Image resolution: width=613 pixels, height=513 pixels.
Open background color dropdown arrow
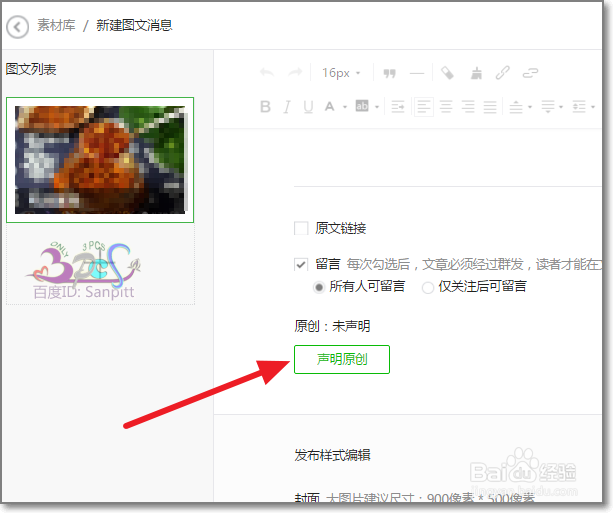pos(377,107)
